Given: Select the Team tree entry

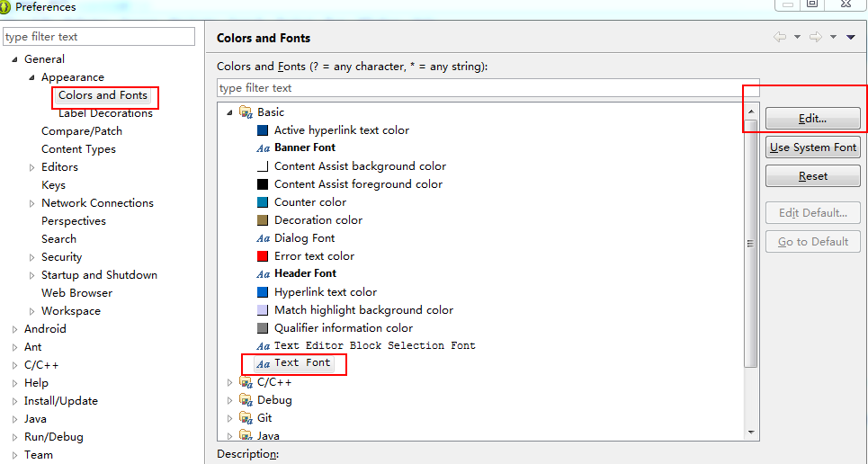Looking at the screenshot, I should click(39, 455).
